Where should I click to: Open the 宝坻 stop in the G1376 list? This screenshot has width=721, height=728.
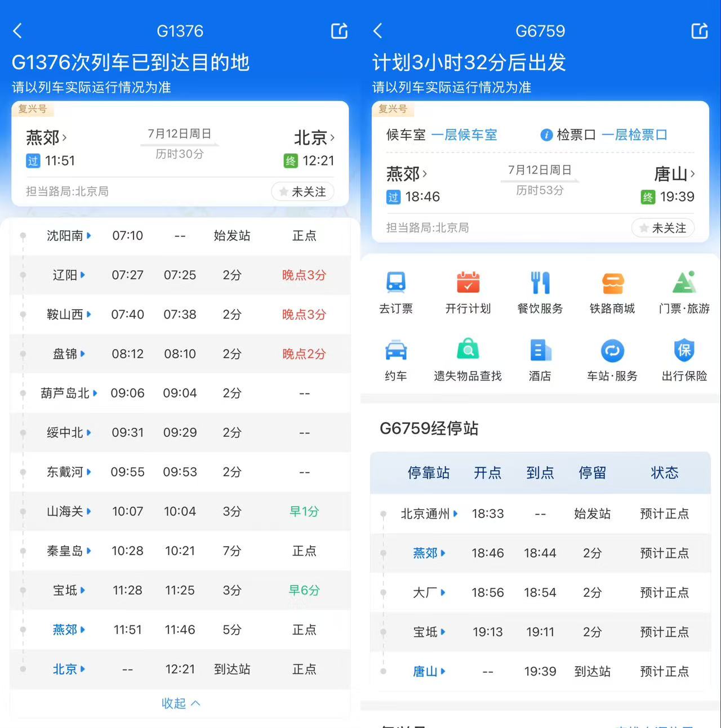69,590
